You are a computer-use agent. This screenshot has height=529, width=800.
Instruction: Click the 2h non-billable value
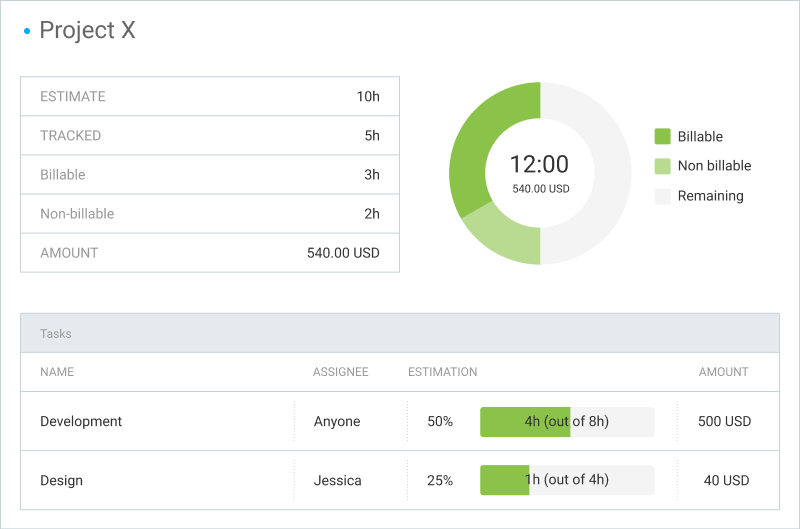372,214
